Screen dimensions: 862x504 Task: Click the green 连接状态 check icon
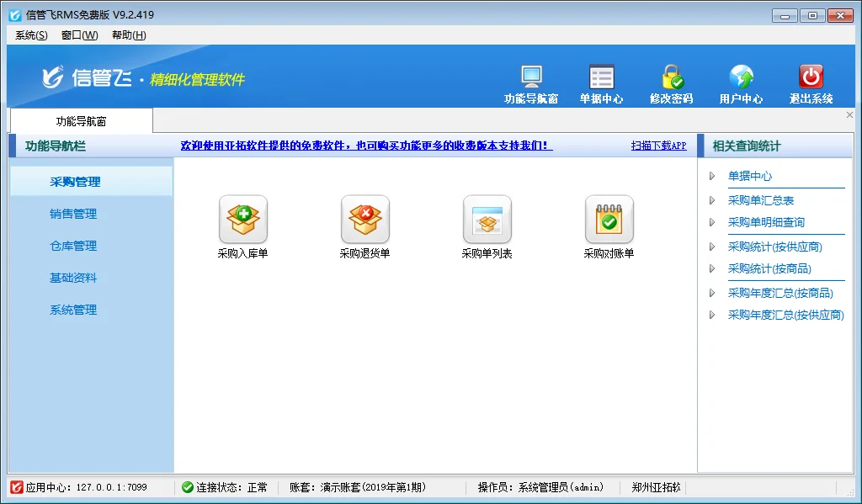point(188,487)
